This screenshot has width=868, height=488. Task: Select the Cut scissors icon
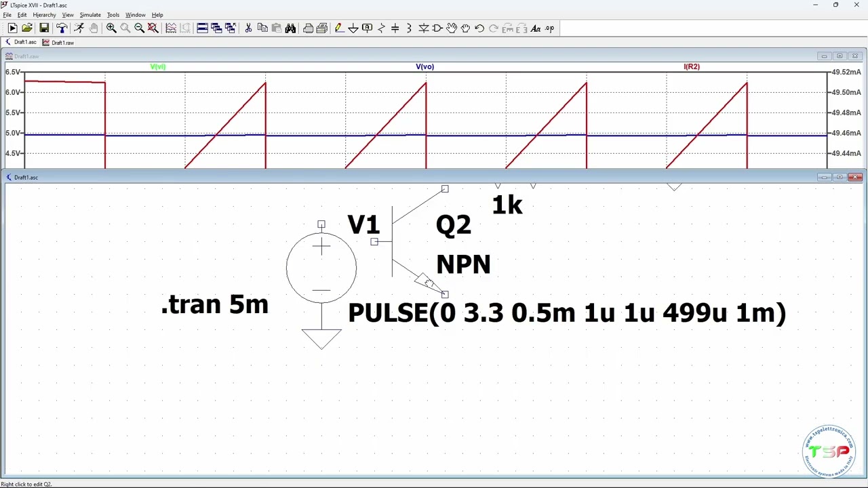[248, 28]
